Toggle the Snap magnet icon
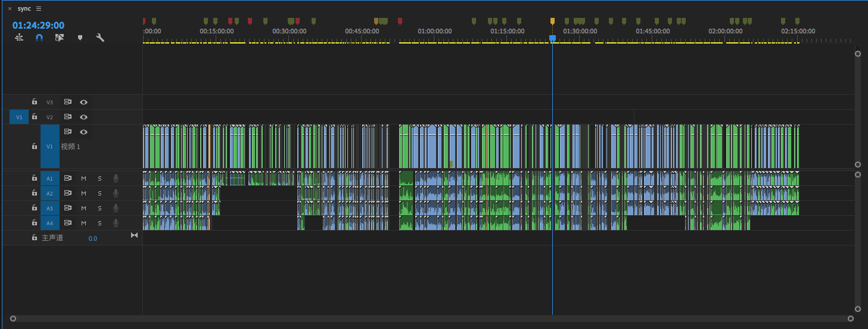 pyautogui.click(x=39, y=38)
